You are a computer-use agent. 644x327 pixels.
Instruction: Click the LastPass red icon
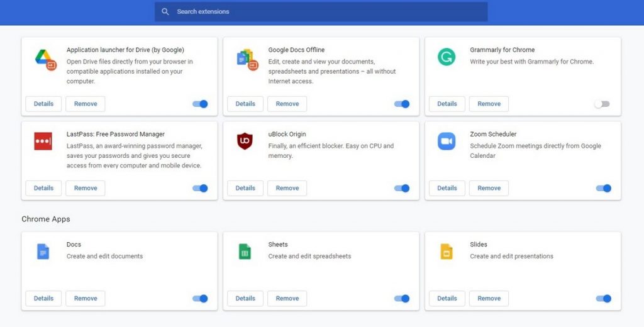[x=43, y=141]
